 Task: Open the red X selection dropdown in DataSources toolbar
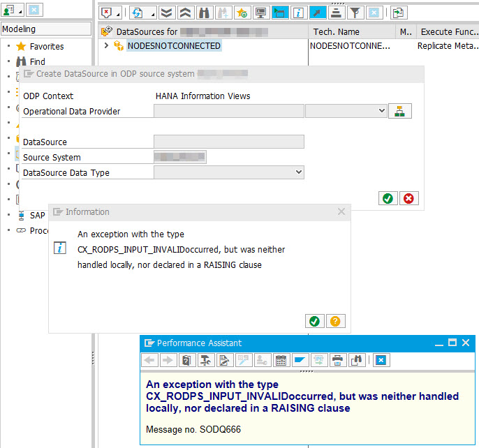[x=110, y=13]
